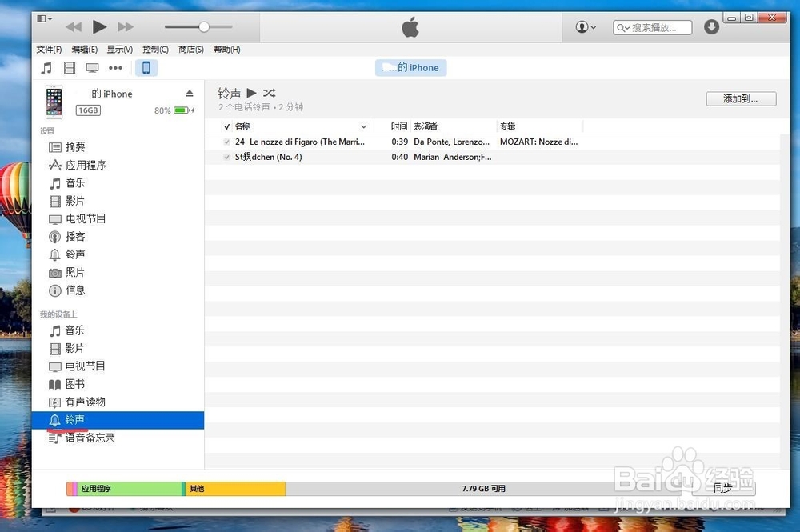Open the 帮助(H) menu

click(x=227, y=50)
